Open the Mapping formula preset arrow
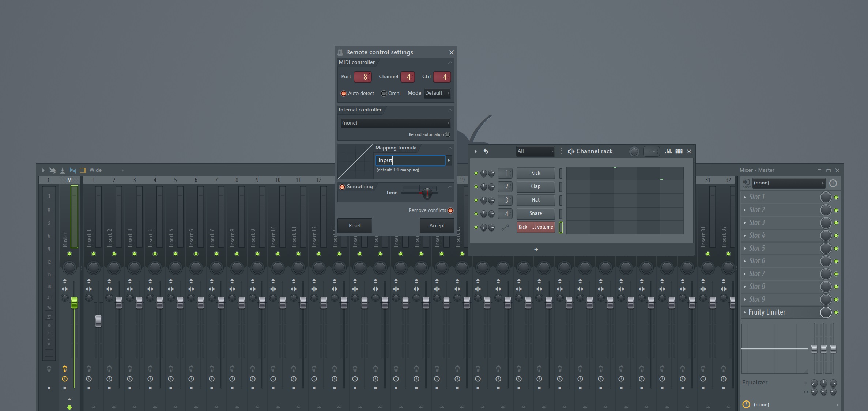The image size is (868, 411). (449, 160)
